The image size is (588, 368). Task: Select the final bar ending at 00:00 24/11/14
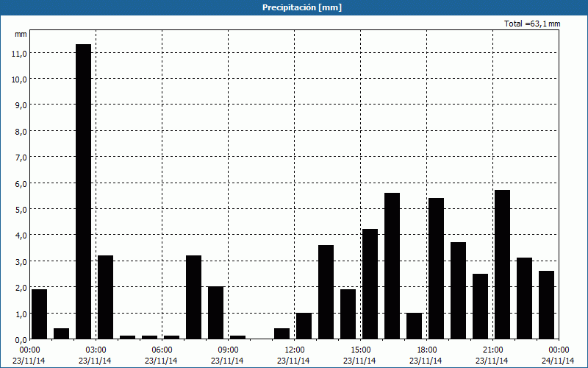tap(546, 305)
